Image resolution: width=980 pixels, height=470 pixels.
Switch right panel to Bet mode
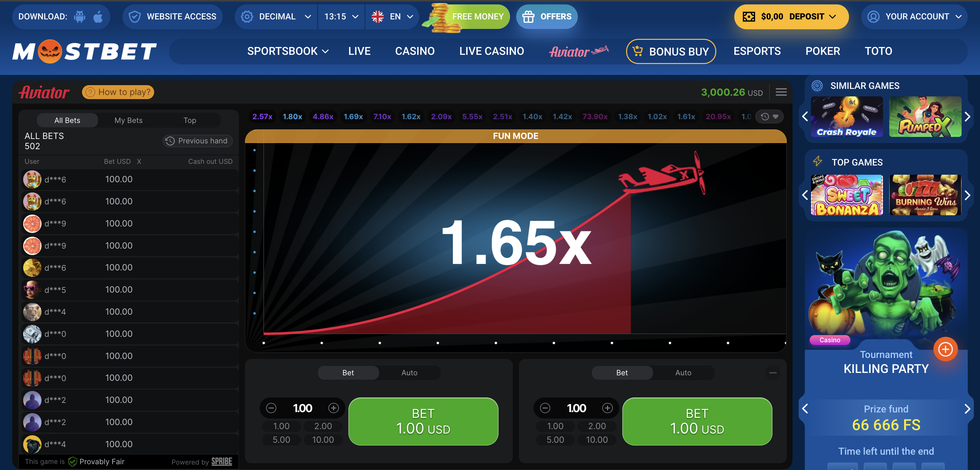622,373
